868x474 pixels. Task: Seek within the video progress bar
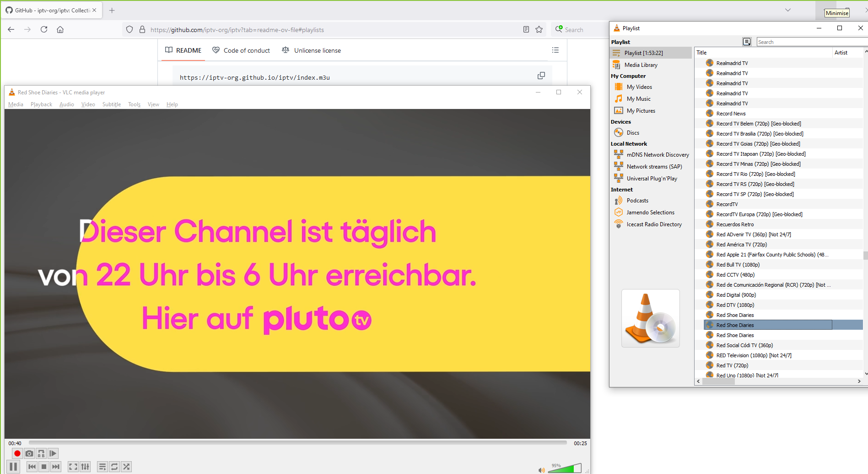(297, 443)
